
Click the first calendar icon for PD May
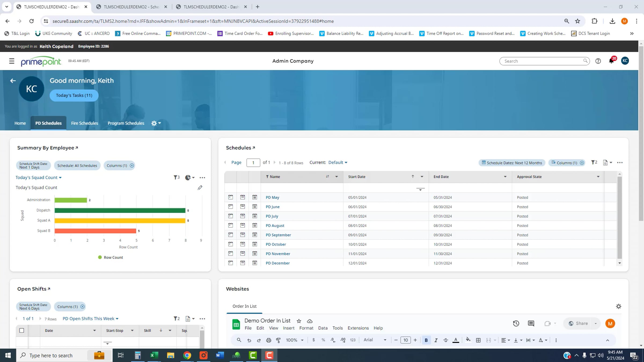coord(230,197)
